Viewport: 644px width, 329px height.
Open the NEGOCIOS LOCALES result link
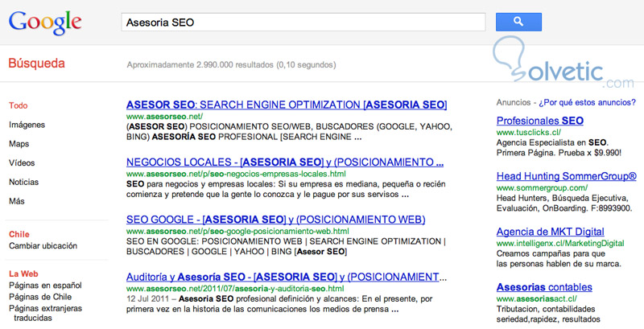click(285, 162)
